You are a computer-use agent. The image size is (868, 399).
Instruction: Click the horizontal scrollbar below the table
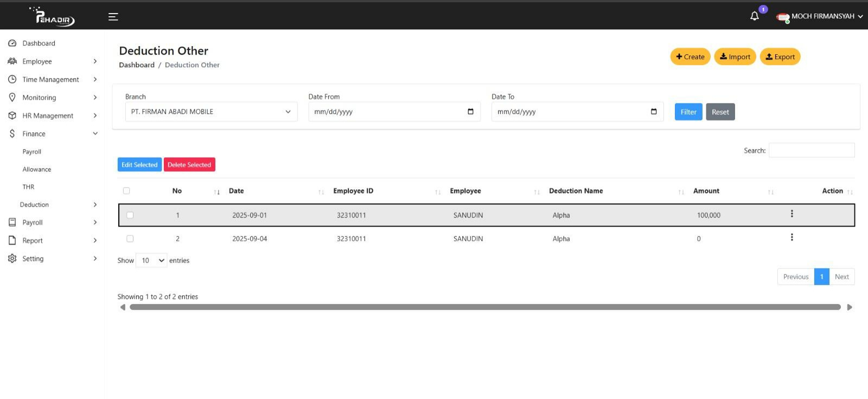[x=485, y=307]
